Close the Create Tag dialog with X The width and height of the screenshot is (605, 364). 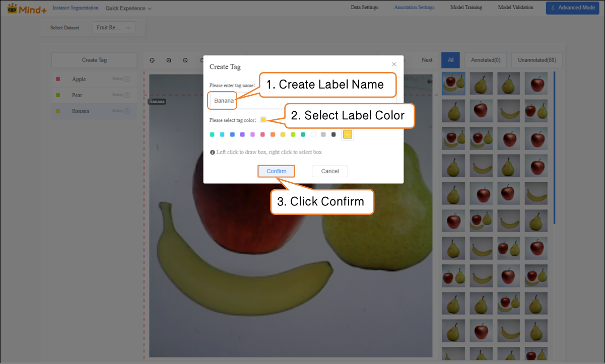pyautogui.click(x=394, y=64)
